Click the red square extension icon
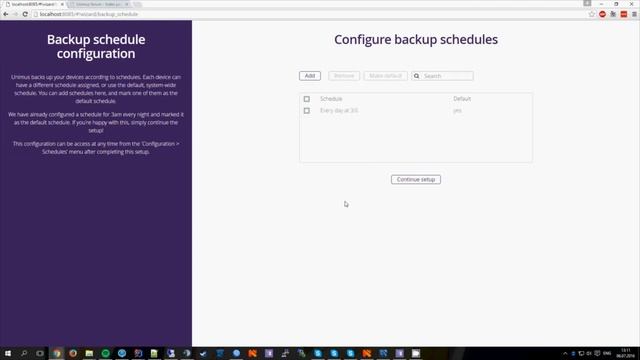This screenshot has height=360, width=640. pyautogui.click(x=624, y=14)
